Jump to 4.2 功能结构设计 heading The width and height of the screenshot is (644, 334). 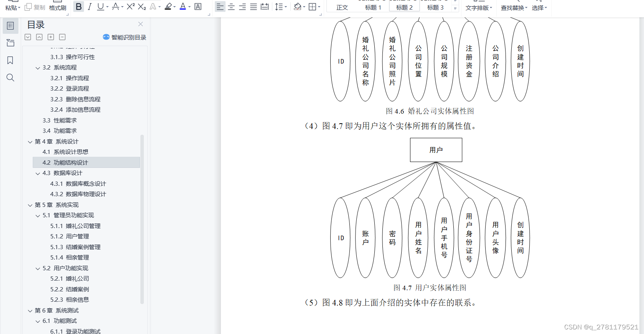(x=86, y=162)
